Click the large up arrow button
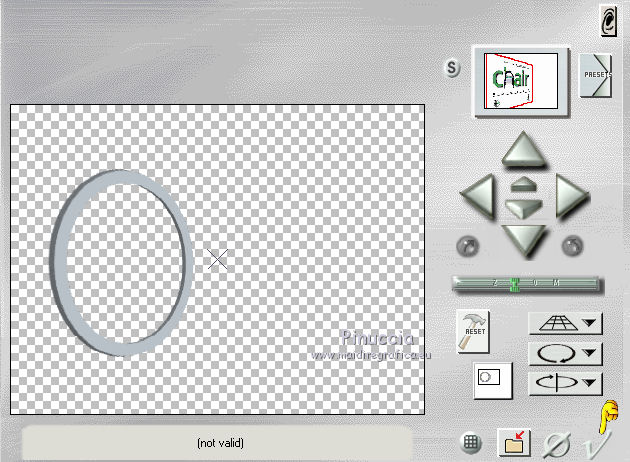This screenshot has width=630, height=462. tap(524, 149)
